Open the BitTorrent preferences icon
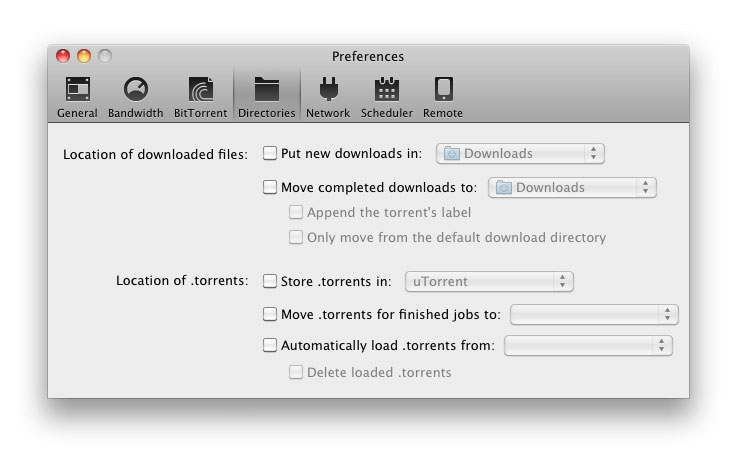This screenshot has height=468, width=740. coord(200,90)
